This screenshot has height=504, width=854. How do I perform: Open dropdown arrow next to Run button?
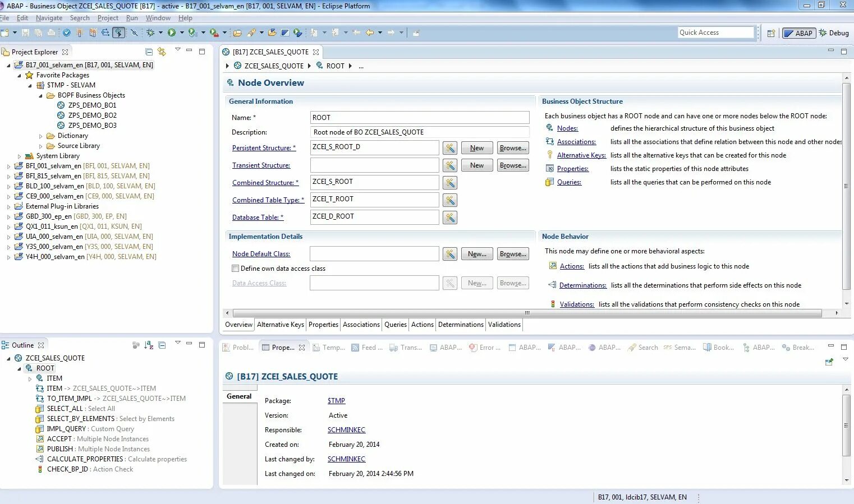pyautogui.click(x=182, y=33)
